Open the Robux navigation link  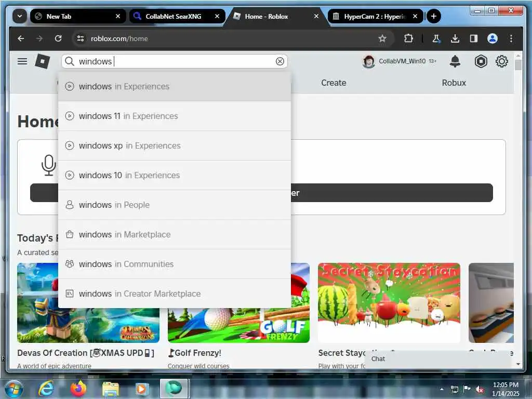click(454, 83)
